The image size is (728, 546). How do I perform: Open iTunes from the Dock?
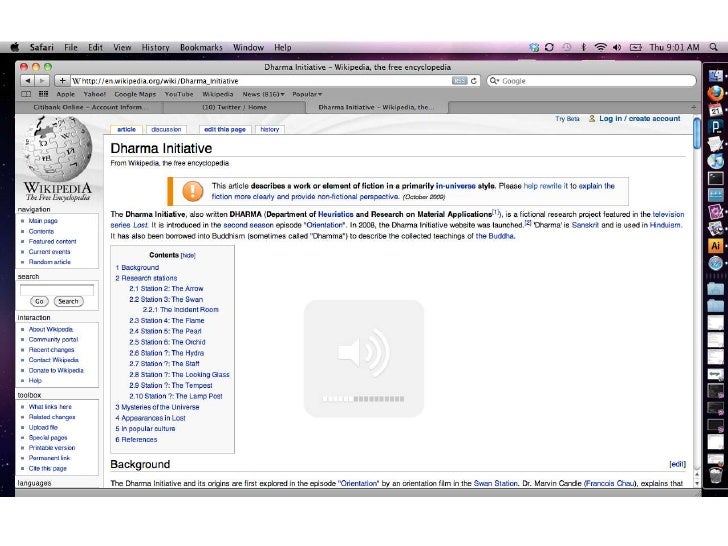click(x=715, y=161)
